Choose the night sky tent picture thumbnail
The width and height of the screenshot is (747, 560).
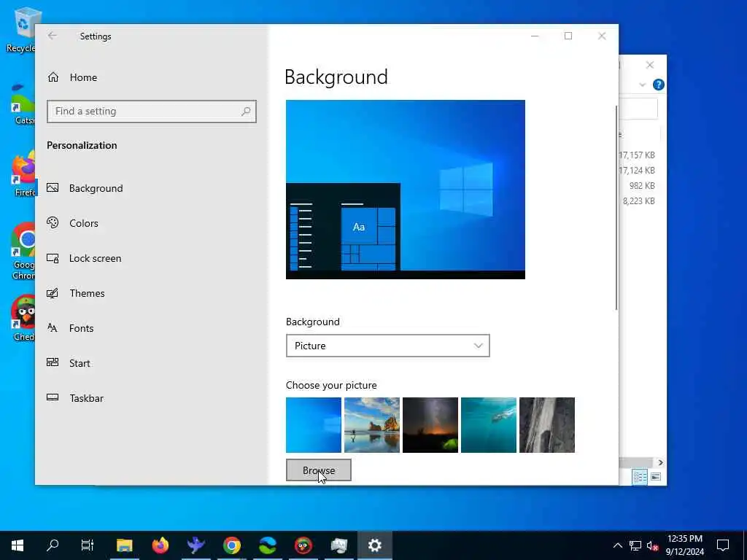430,425
